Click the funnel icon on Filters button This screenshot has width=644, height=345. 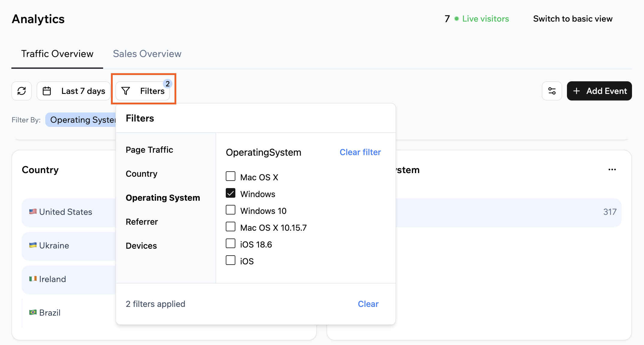(x=126, y=91)
